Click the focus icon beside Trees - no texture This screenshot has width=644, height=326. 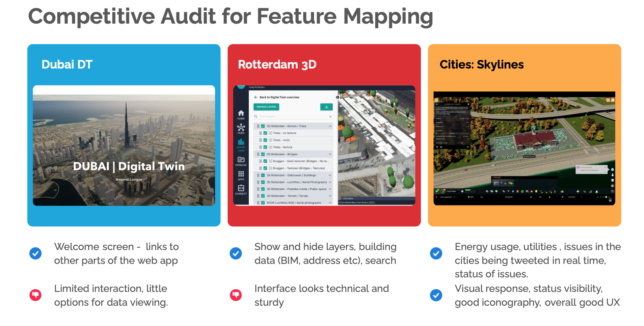point(270,133)
